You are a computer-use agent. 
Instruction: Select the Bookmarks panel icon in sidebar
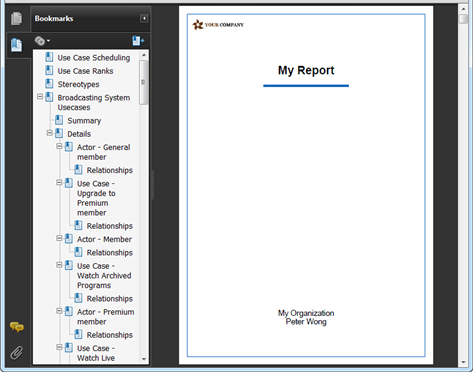[x=16, y=45]
